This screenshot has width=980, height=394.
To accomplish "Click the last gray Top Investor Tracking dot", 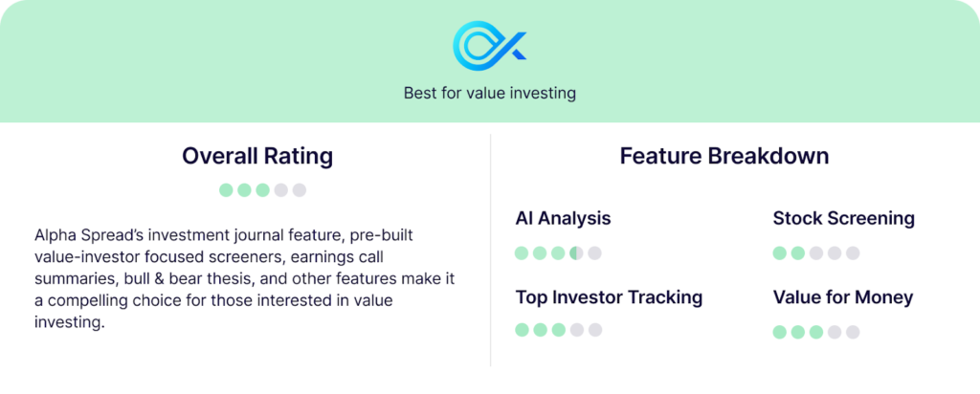I will (595, 330).
